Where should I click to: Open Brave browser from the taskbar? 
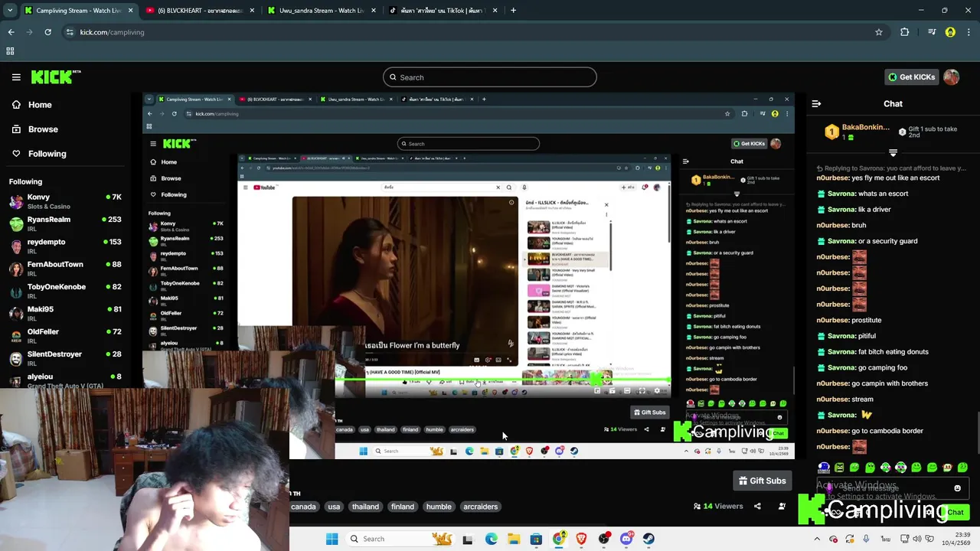(x=581, y=539)
